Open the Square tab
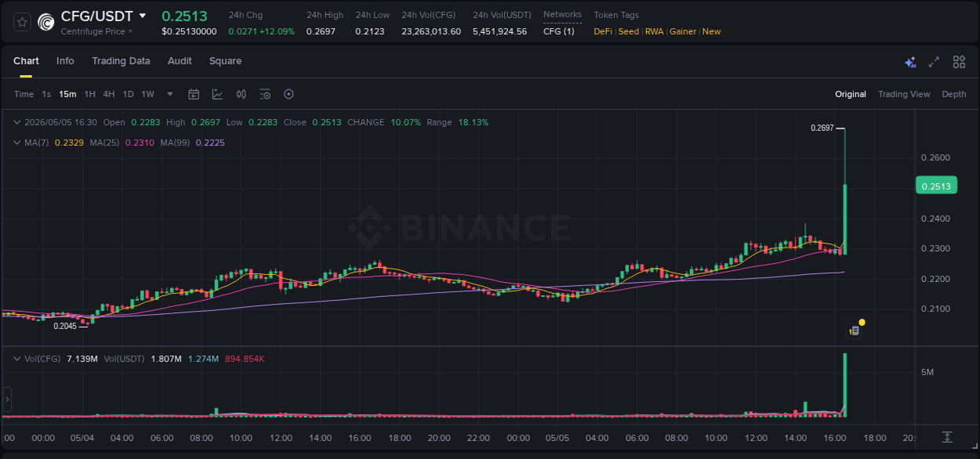 coord(225,61)
